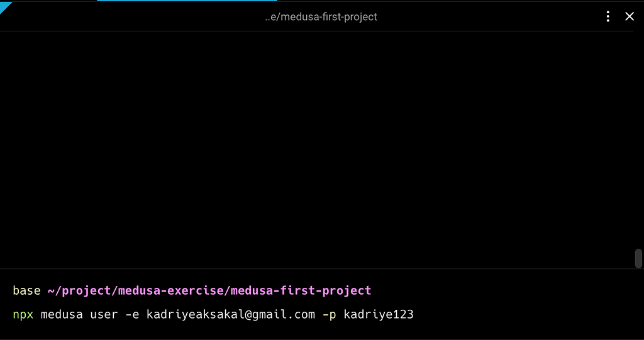Place cursor at end of command line

414,315
